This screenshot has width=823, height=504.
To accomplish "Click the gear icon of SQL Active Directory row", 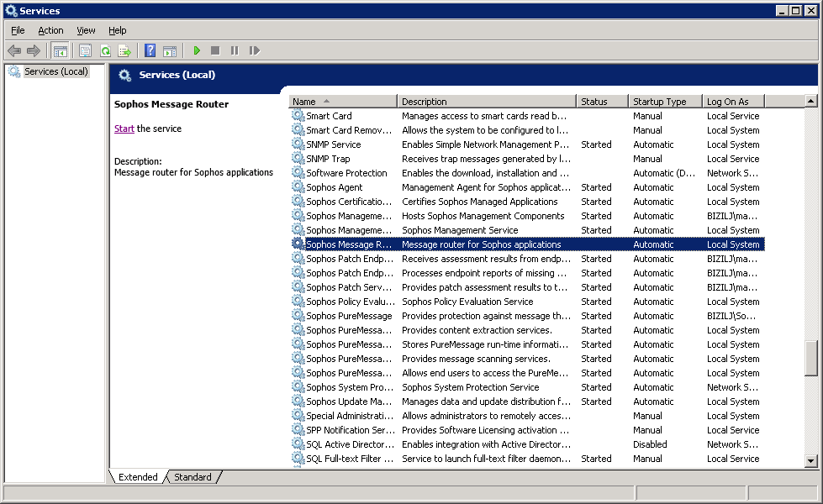I will [x=298, y=444].
